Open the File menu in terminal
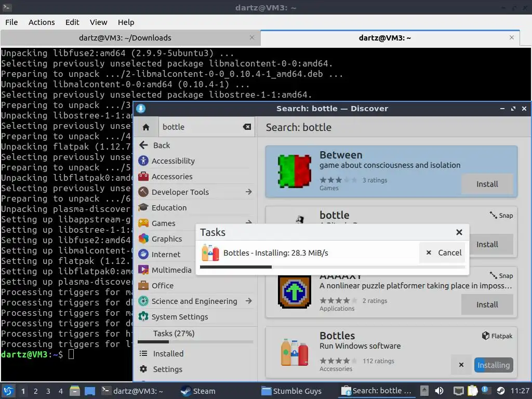 [11, 22]
